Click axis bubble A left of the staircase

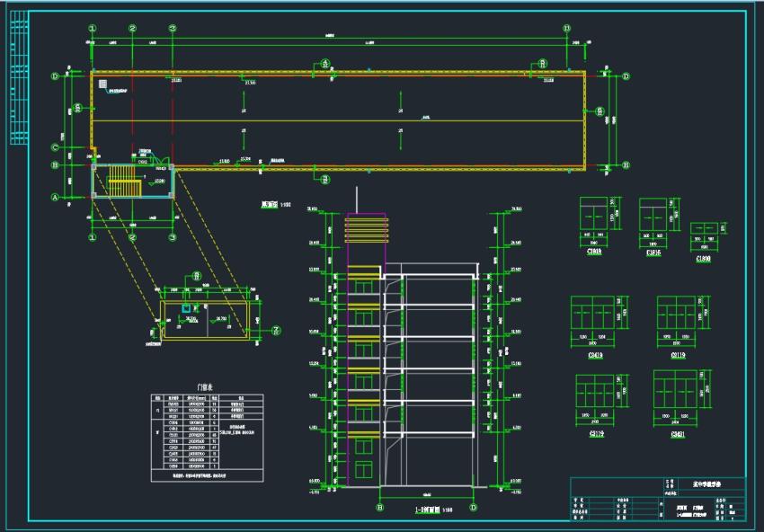(x=55, y=196)
